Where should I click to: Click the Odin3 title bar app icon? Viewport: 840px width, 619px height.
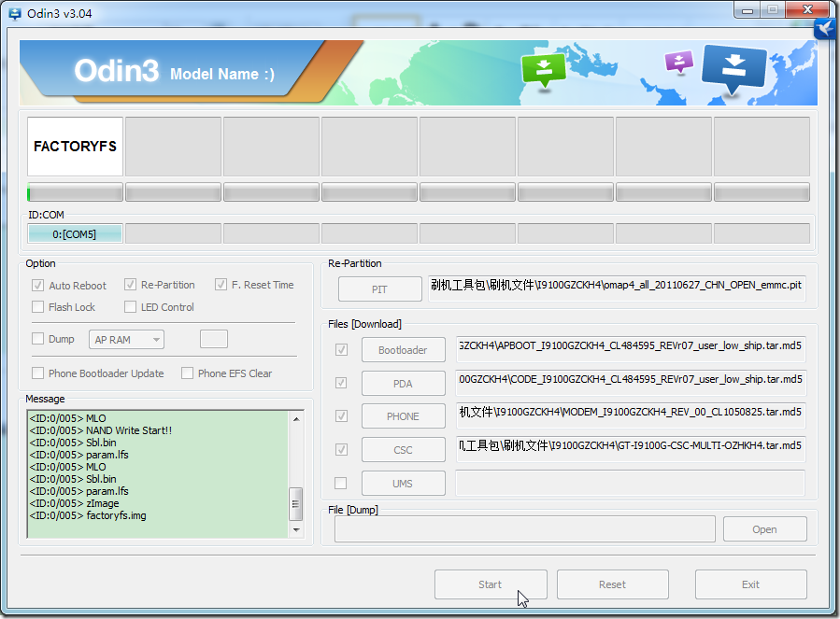tap(15, 13)
